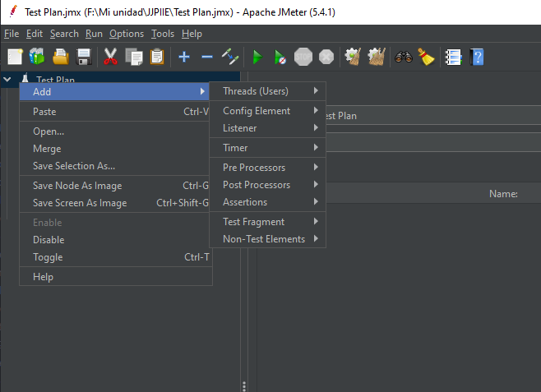Image resolution: width=541 pixels, height=392 pixels.
Task: Open the Function Helper list icon
Action: (x=453, y=57)
